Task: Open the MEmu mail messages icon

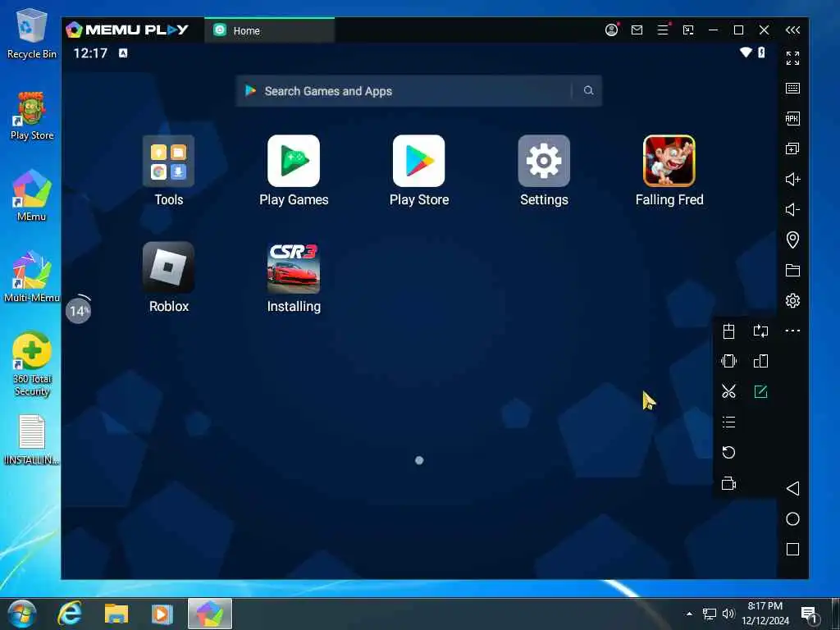Action: coord(637,30)
